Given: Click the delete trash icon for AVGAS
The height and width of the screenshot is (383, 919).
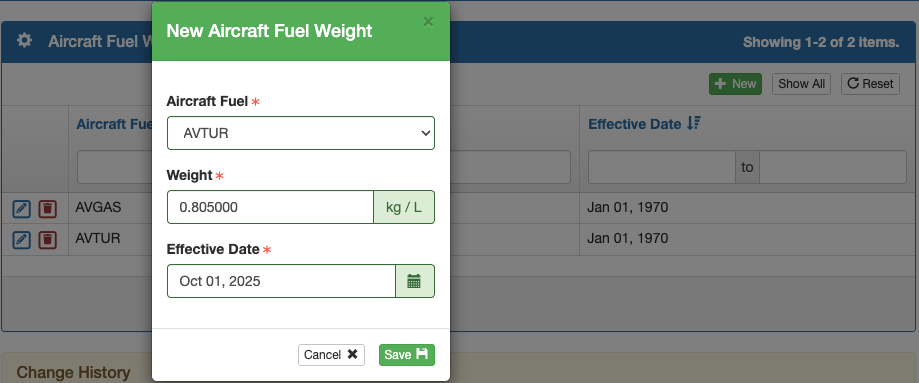Looking at the screenshot, I should [47, 208].
